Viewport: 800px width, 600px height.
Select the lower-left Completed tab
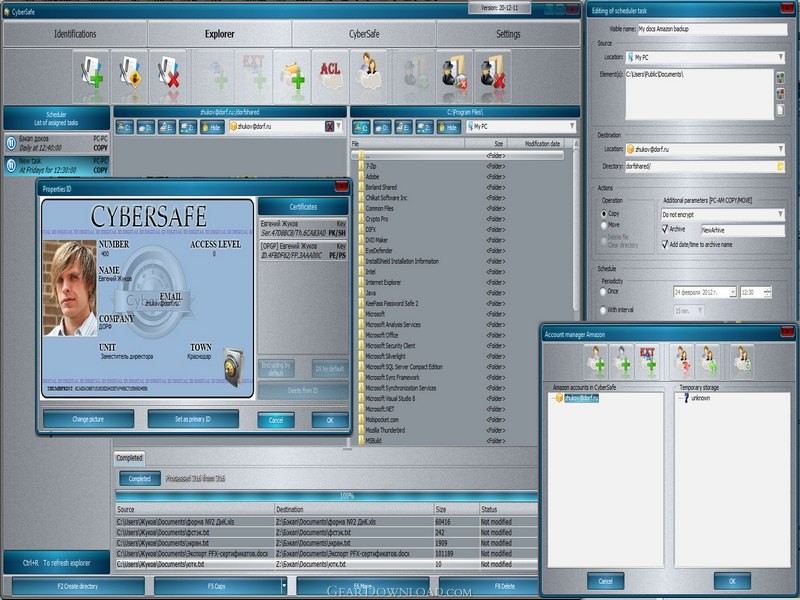(129, 458)
